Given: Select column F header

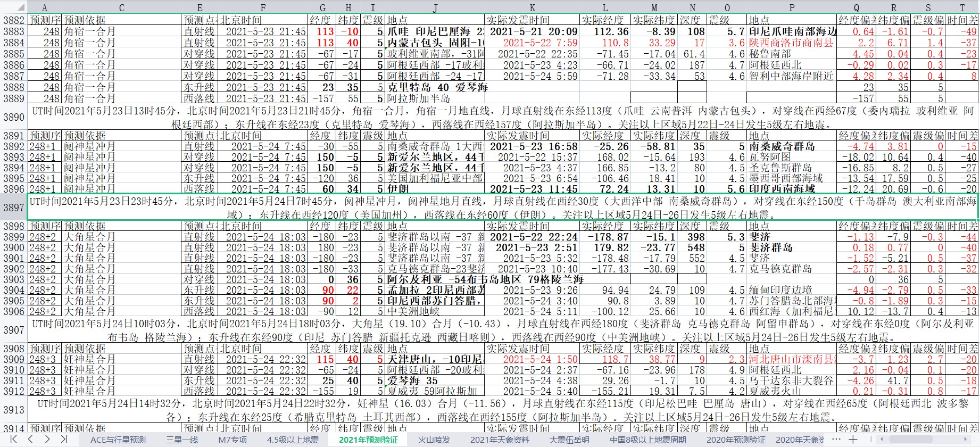Looking at the screenshot, I should 263,7.
